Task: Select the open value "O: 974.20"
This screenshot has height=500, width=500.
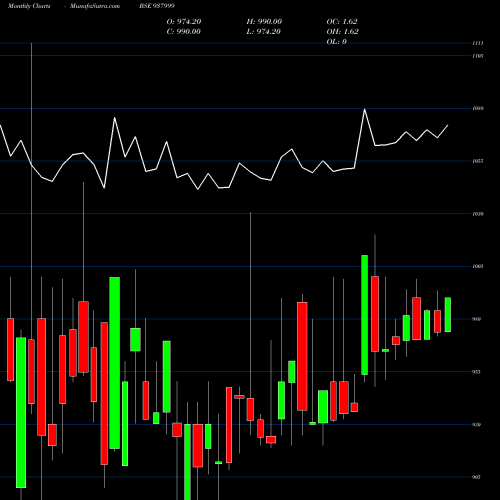Action: click(184, 22)
